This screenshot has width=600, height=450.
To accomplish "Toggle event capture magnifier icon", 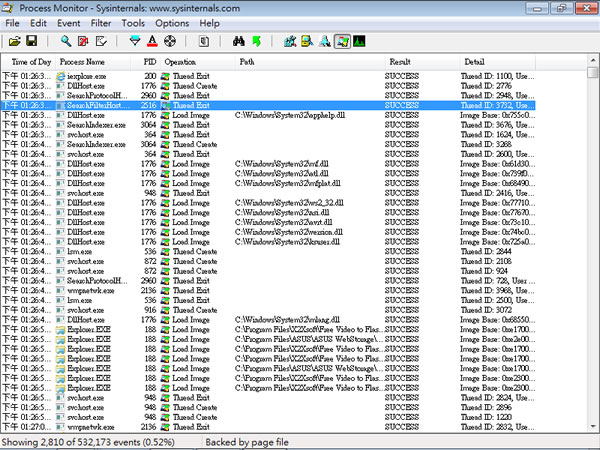I will [x=65, y=41].
